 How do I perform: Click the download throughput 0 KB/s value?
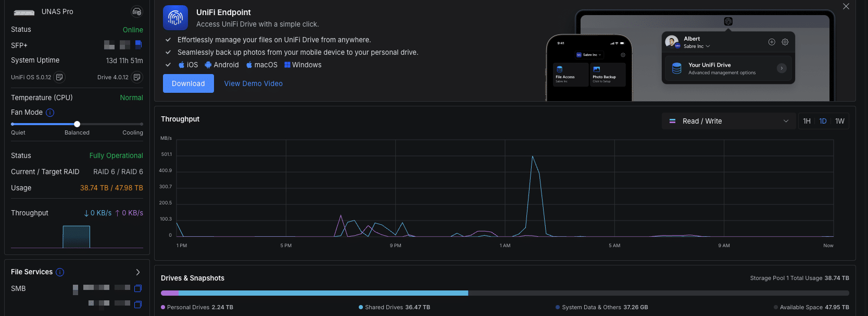[98, 213]
